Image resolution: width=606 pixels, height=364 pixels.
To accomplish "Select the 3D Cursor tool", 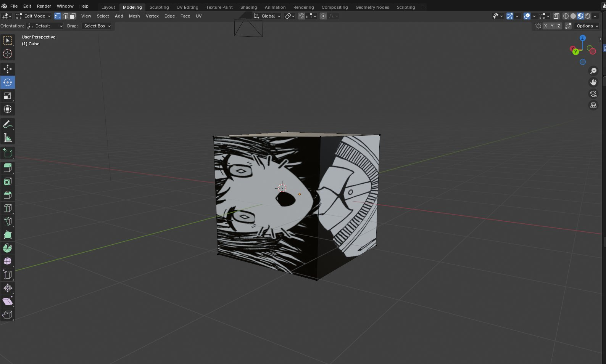I will pyautogui.click(x=8, y=54).
